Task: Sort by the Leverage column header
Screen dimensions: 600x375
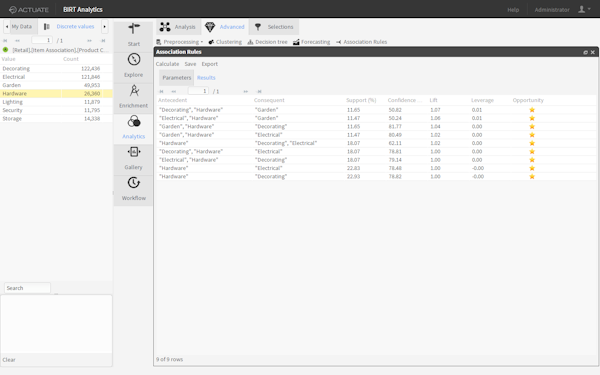Action: pyautogui.click(x=482, y=100)
